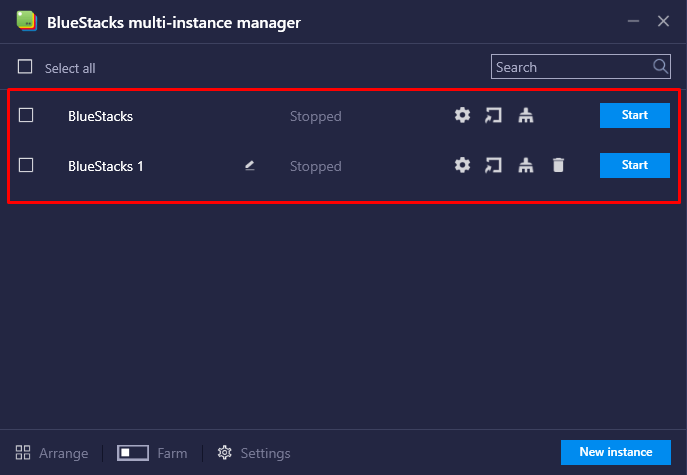Click the Select all label

pos(70,68)
